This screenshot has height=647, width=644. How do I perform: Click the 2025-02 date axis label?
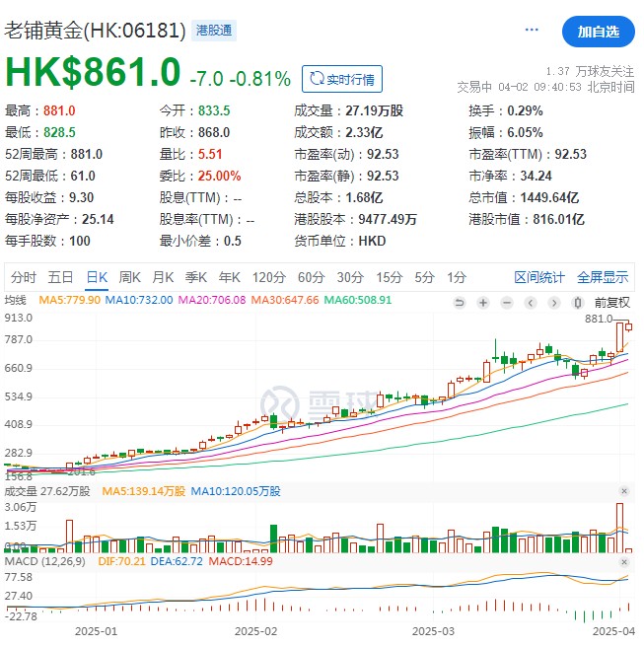pyautogui.click(x=255, y=631)
